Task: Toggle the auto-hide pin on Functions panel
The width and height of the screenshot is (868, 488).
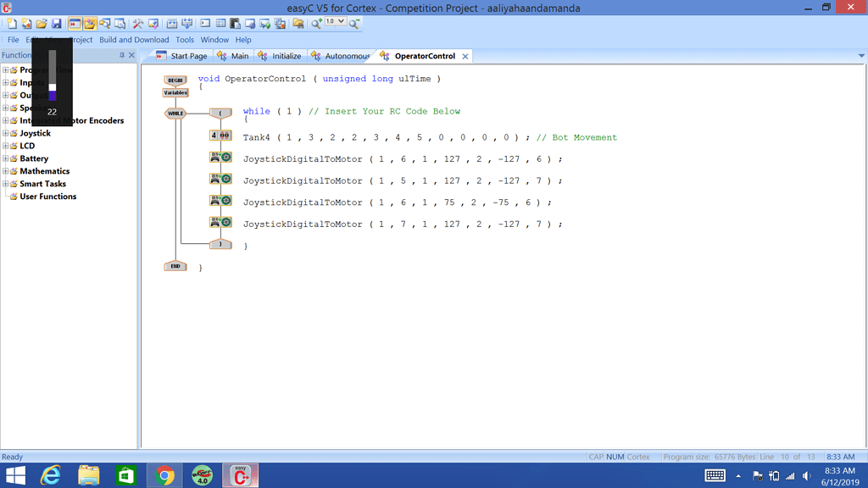Action: (x=122, y=54)
